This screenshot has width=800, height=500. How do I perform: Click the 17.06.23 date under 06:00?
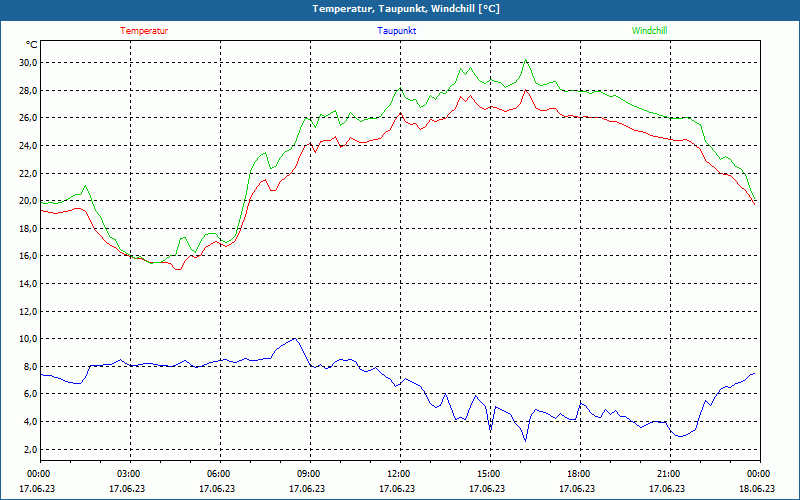tap(217, 488)
